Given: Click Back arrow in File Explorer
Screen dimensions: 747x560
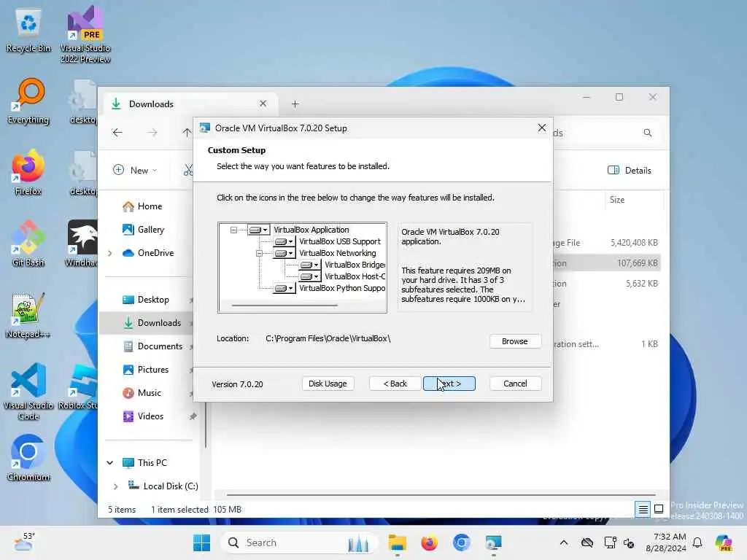Looking at the screenshot, I should pos(117,133).
